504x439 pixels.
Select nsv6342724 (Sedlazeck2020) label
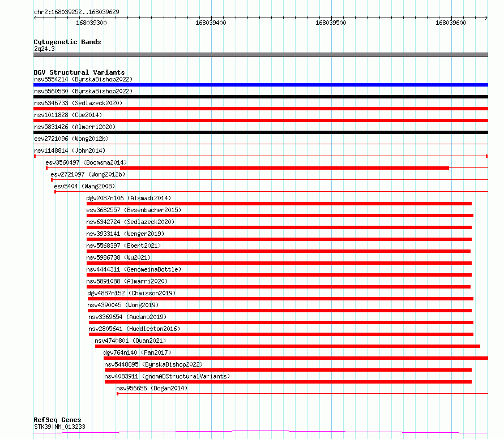[130, 222]
